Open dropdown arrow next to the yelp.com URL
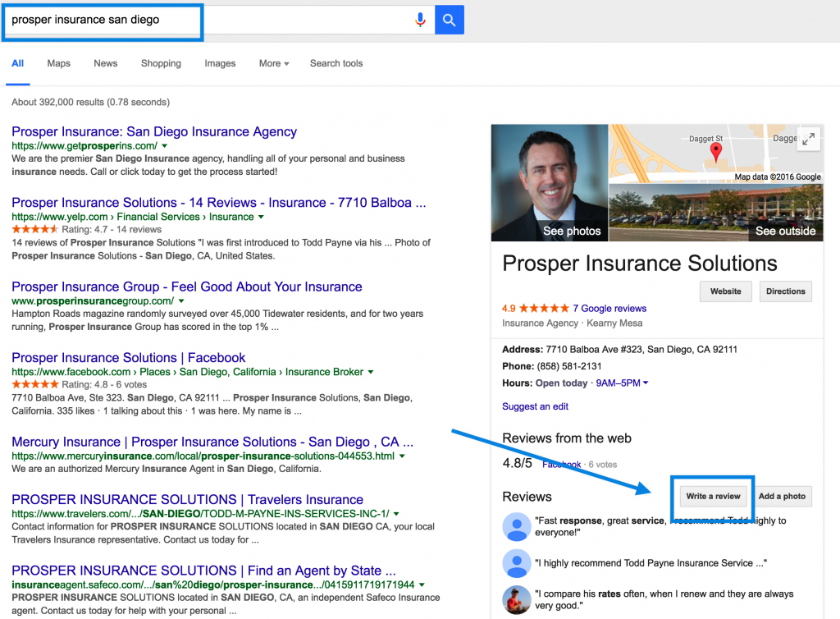Screen dimensions: 840x619 click(x=261, y=217)
